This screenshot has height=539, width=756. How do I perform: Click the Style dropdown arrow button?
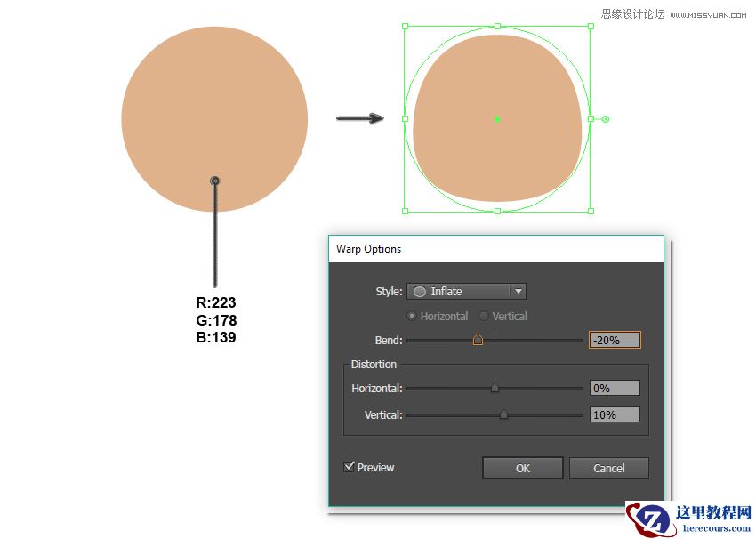pos(519,291)
